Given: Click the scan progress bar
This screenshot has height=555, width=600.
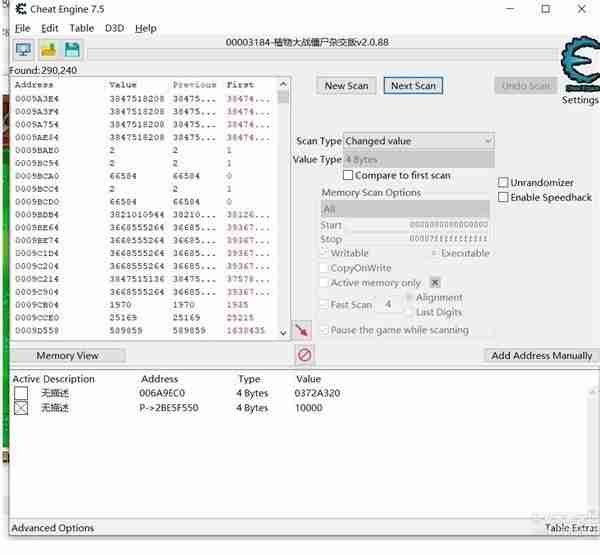Looking at the screenshot, I should click(x=322, y=54).
